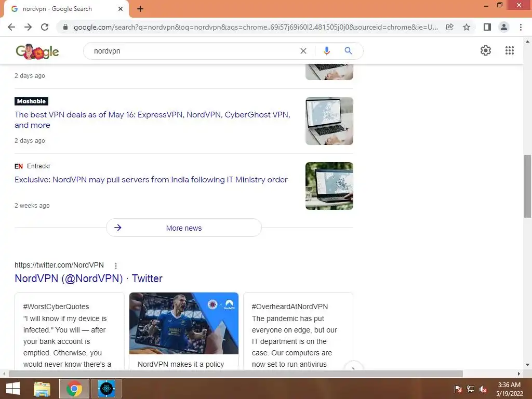This screenshot has height=399, width=532.
Task: Open Action Center flag tray icon
Action: [458, 389]
